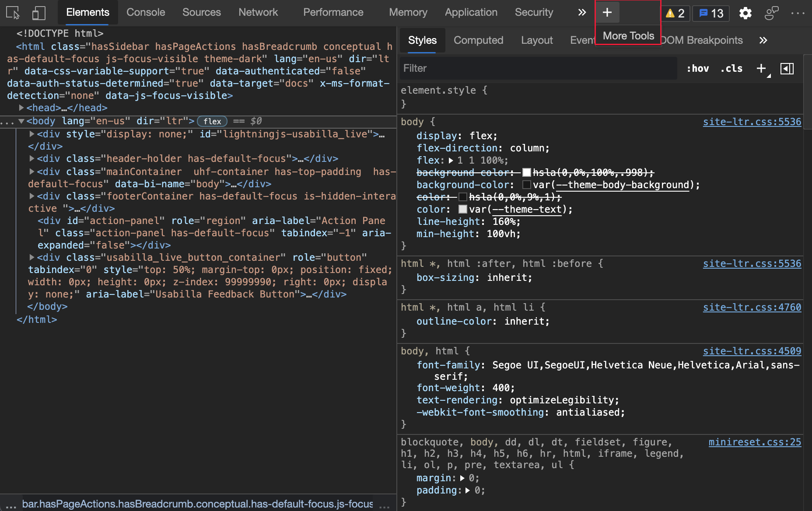This screenshot has height=511, width=812.
Task: Open the three-dot customize menu
Action: point(798,14)
